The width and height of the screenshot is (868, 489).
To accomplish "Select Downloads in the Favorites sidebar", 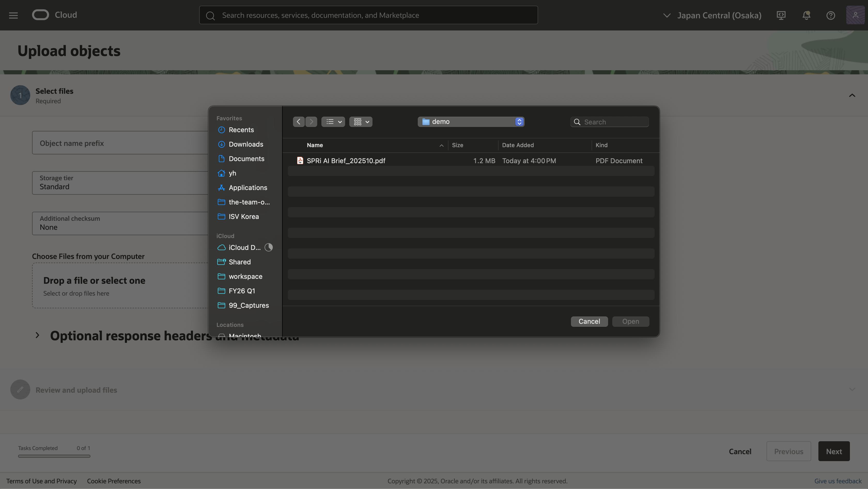I will pos(246,144).
